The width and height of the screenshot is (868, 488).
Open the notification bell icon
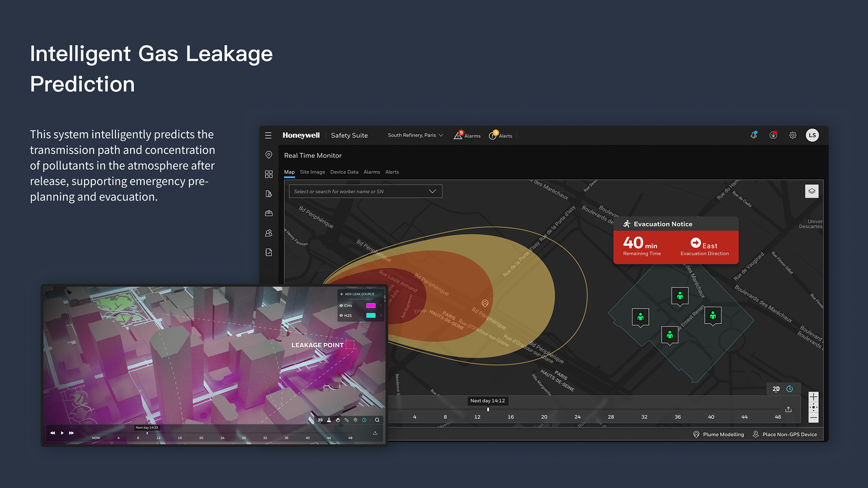point(754,136)
